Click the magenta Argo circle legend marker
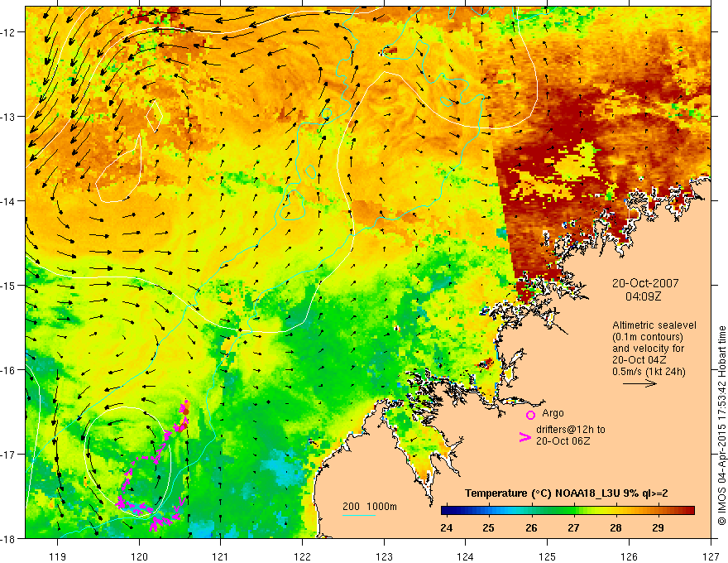Image resolution: width=728 pixels, height=563 pixels. pos(530,415)
